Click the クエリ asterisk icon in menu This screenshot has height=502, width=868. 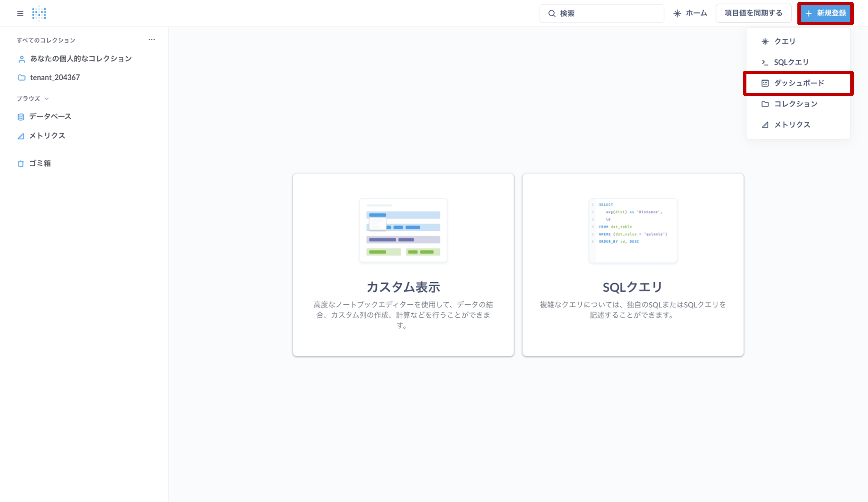click(765, 42)
